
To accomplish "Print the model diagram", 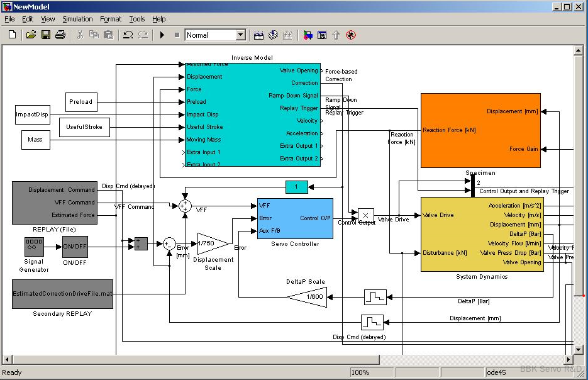I will click(60, 35).
